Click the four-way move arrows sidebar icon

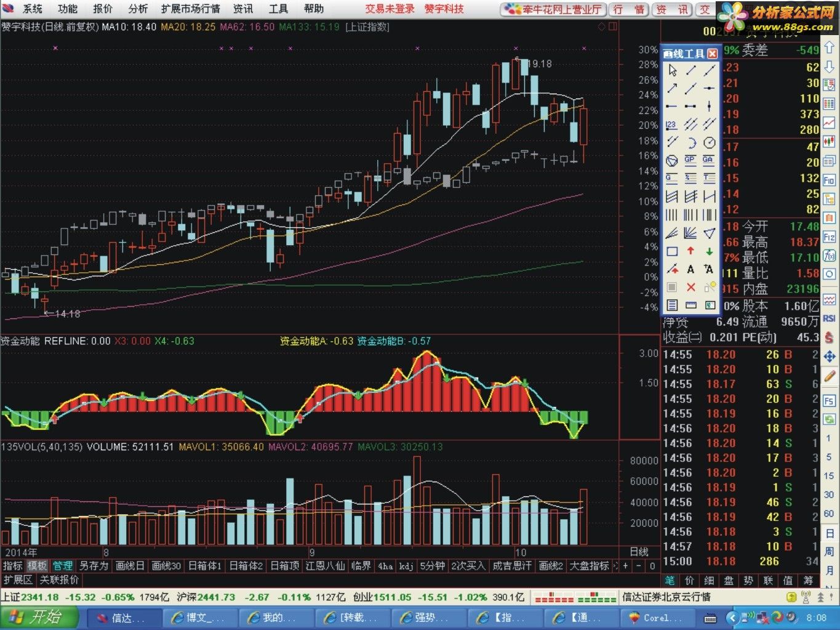[x=829, y=357]
